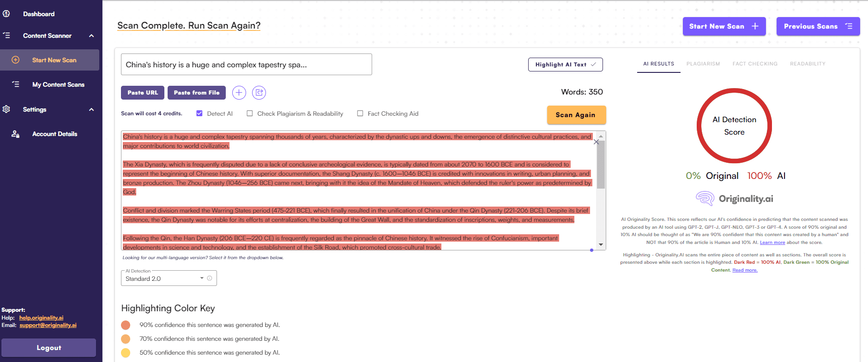Click the 90% confidence color swatch
868x362 pixels.
point(126,325)
